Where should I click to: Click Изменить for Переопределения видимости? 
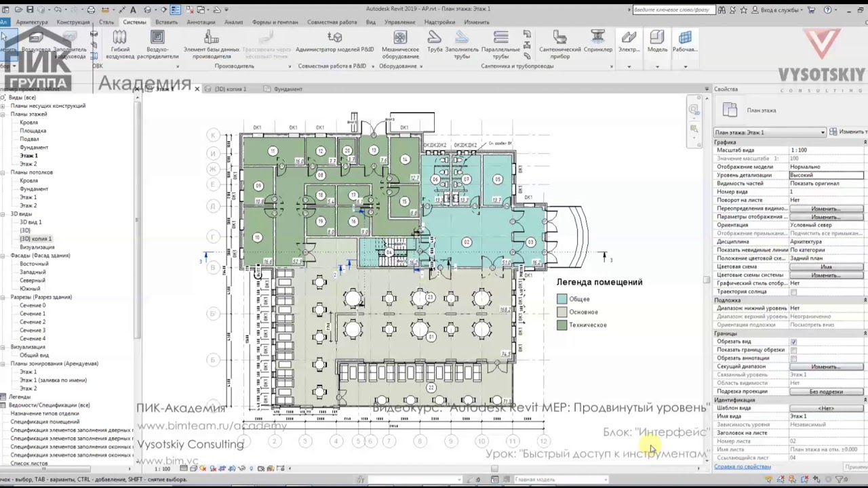tap(826, 208)
